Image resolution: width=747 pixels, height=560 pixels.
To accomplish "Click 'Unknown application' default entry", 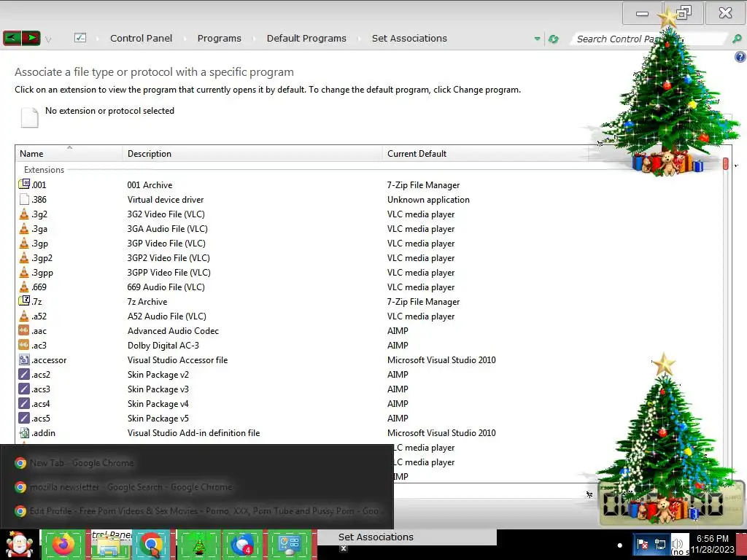I will [428, 200].
